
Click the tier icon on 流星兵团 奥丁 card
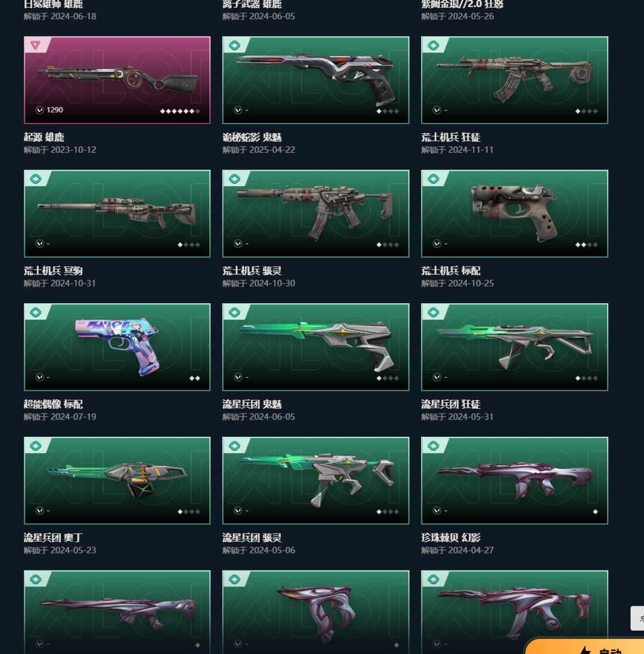(x=35, y=446)
